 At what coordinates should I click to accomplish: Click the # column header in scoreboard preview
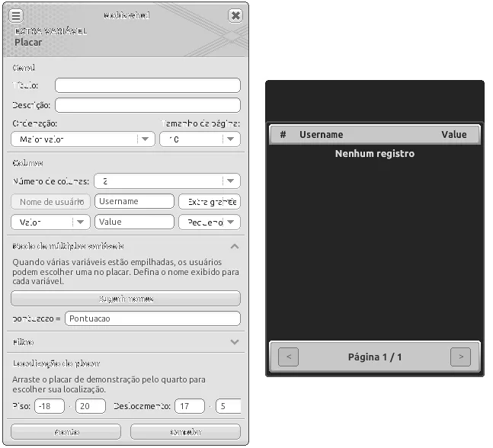[x=283, y=135]
